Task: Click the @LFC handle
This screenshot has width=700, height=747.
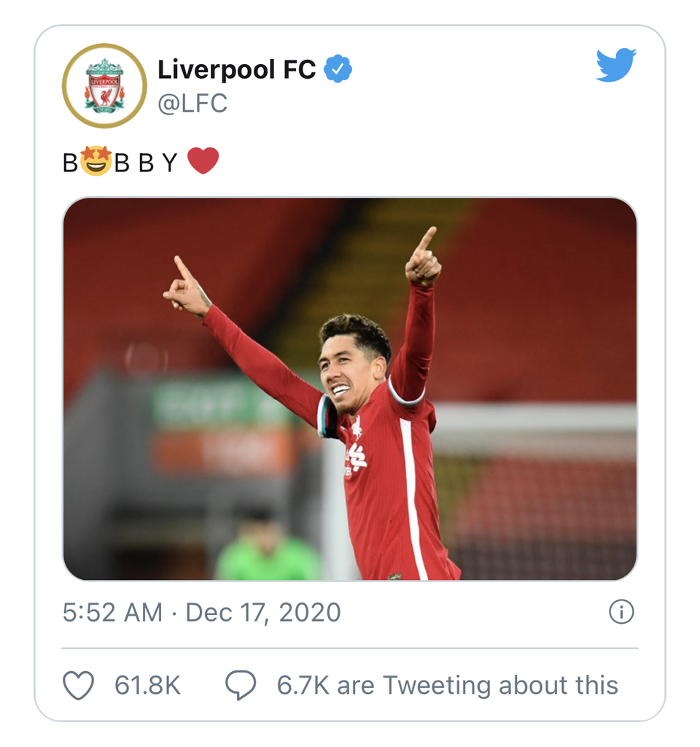Action: pos(192,104)
